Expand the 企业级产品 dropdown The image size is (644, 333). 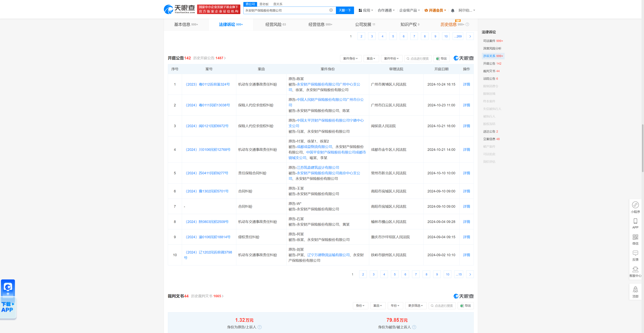409,11
